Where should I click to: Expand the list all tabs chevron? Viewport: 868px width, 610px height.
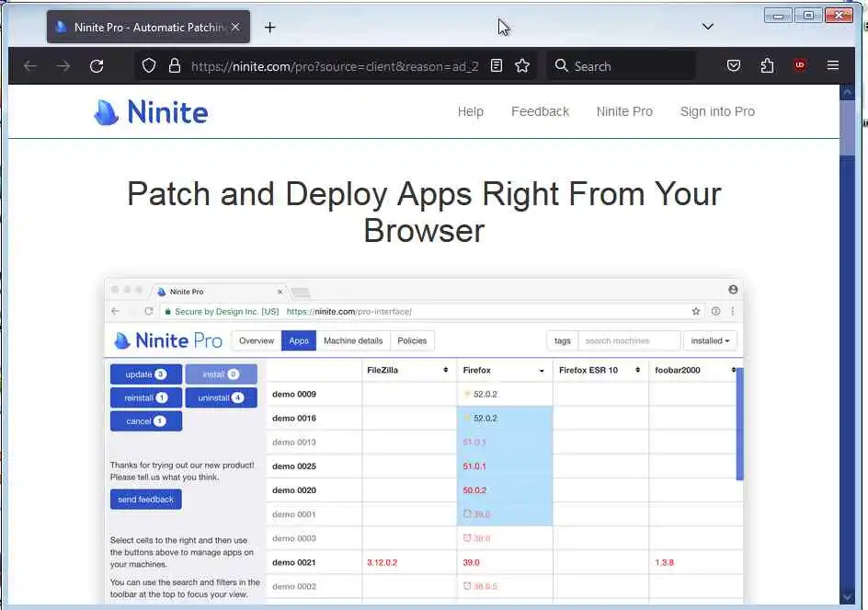[707, 26]
